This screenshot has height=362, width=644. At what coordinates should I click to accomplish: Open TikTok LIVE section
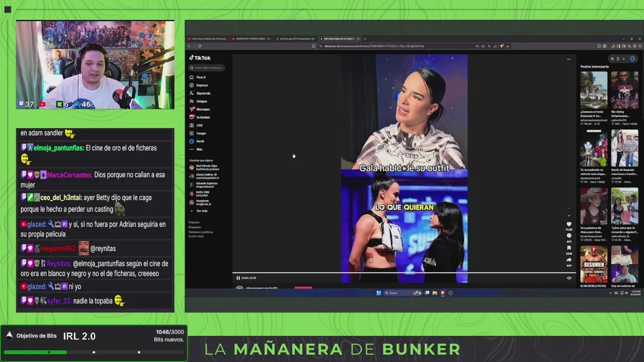196,125
